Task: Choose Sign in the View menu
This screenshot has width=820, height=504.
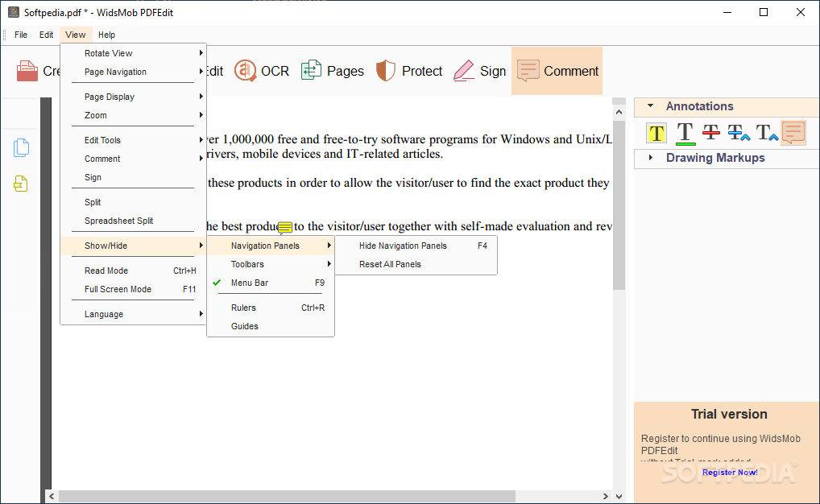Action: pyautogui.click(x=134, y=177)
